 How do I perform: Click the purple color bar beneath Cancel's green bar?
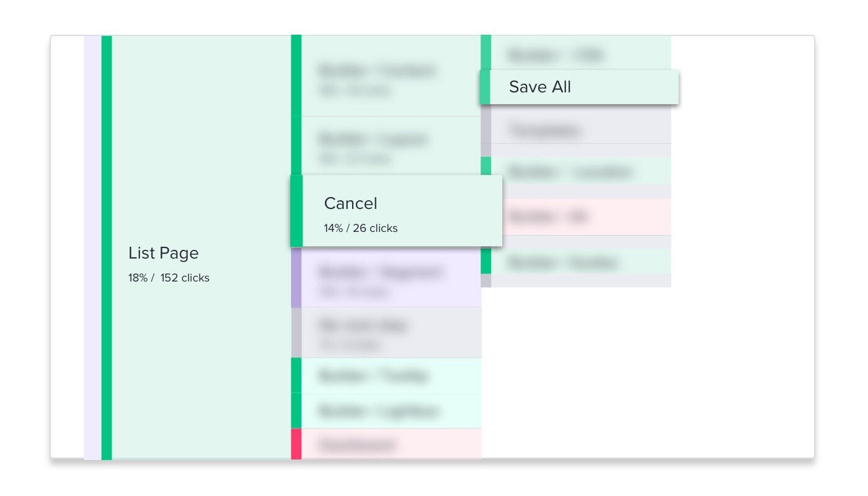pyautogui.click(x=296, y=277)
